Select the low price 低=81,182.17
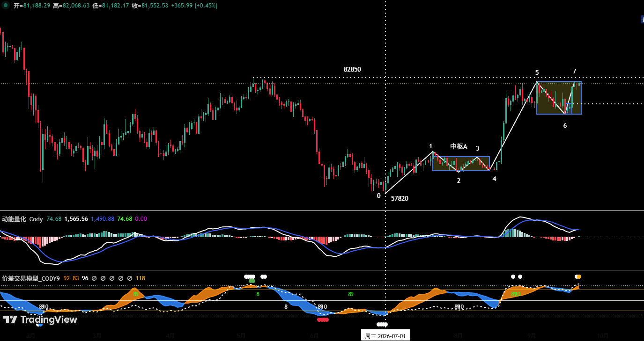 click(111, 6)
